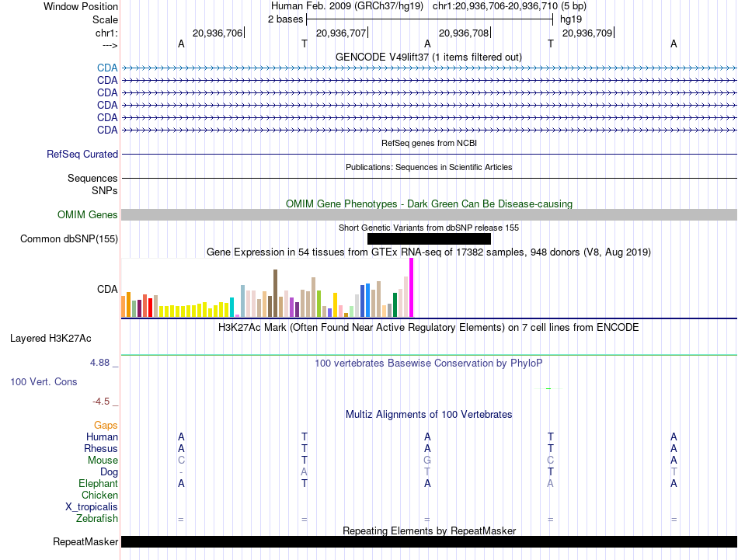Click CDA label beside GTEx bar chart
Viewport: 738px width, 560px height.
click(107, 289)
